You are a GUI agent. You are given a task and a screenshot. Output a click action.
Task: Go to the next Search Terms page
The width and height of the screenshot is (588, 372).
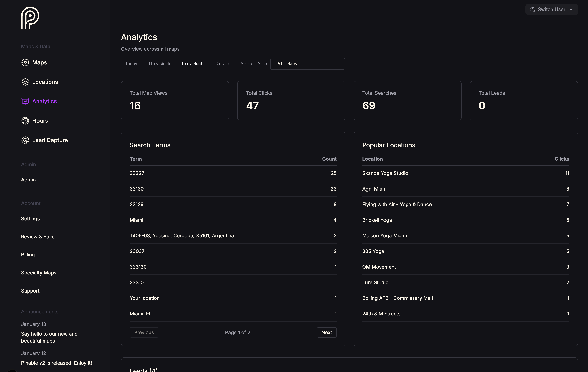(326, 332)
